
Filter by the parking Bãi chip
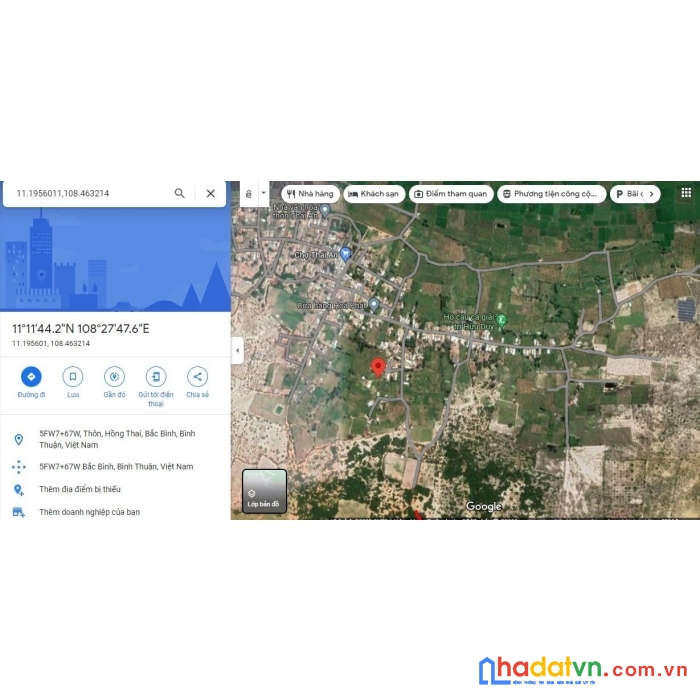point(629,194)
